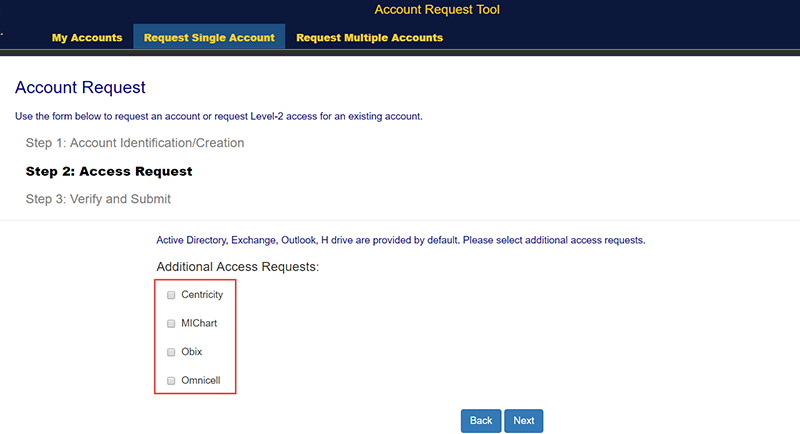Click the Account Request page heading

(x=80, y=87)
